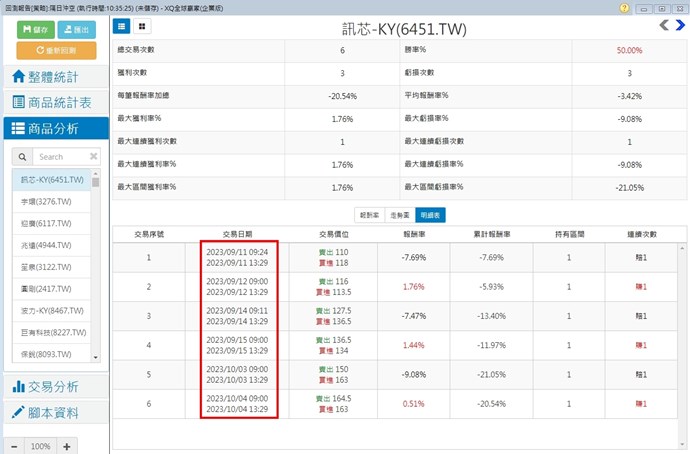690x454 pixels.
Task: Switch to grid view icon
Action: 142,25
